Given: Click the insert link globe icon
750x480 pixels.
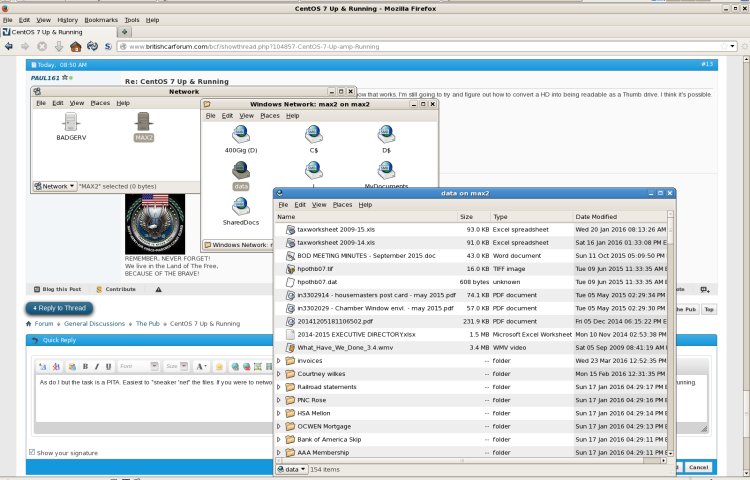Looking at the screenshot, I should 235,367.
